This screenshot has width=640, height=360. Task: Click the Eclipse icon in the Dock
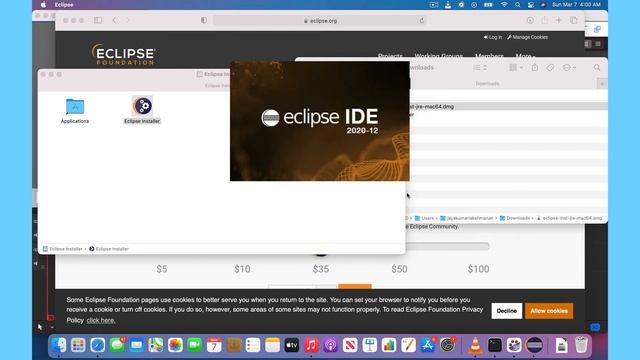pyautogui.click(x=534, y=345)
